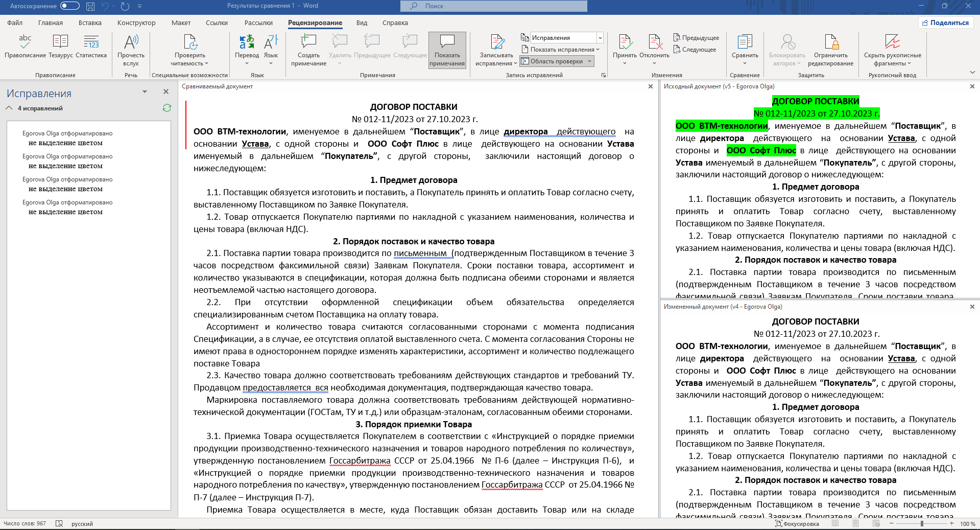Click the Отклонить reject change icon
Screen dimensions: 980x530
(654, 42)
